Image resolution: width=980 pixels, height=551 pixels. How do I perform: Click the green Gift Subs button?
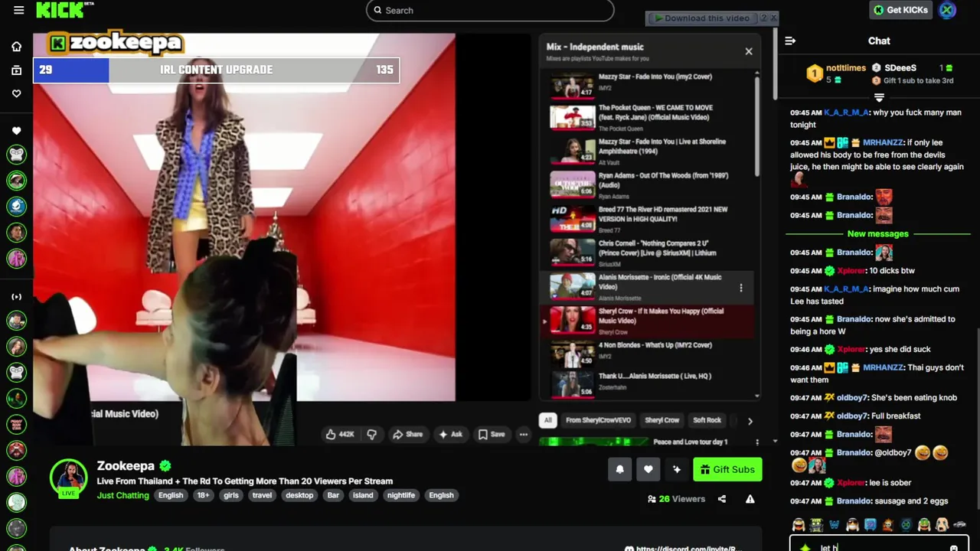(x=727, y=469)
